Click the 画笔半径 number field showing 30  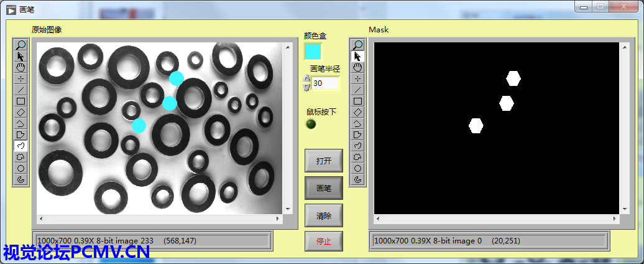click(325, 83)
